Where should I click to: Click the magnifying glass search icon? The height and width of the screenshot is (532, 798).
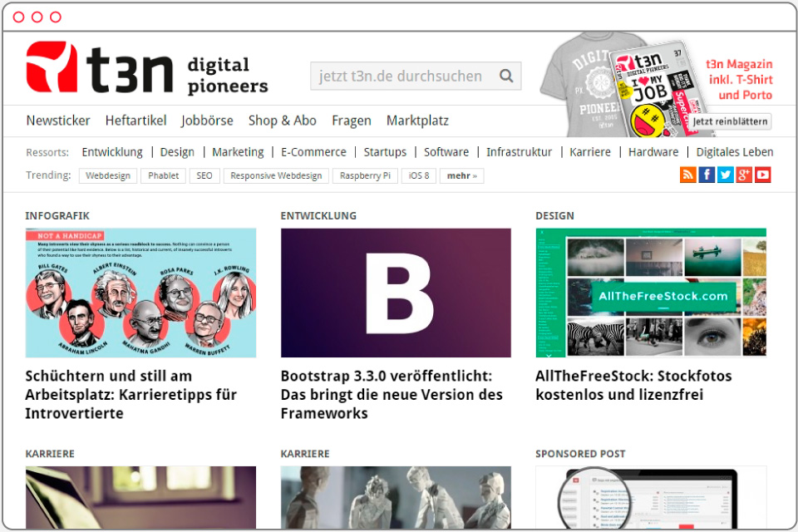pyautogui.click(x=506, y=76)
